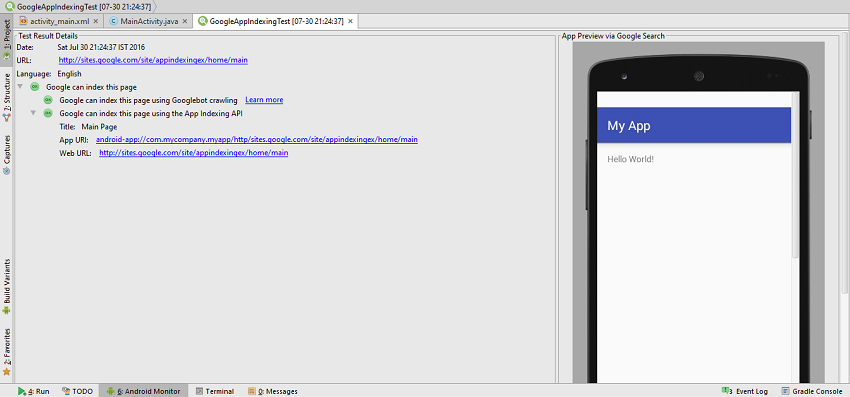Click the phone preview scrollbar
850x397 pixels.
(x=795, y=175)
